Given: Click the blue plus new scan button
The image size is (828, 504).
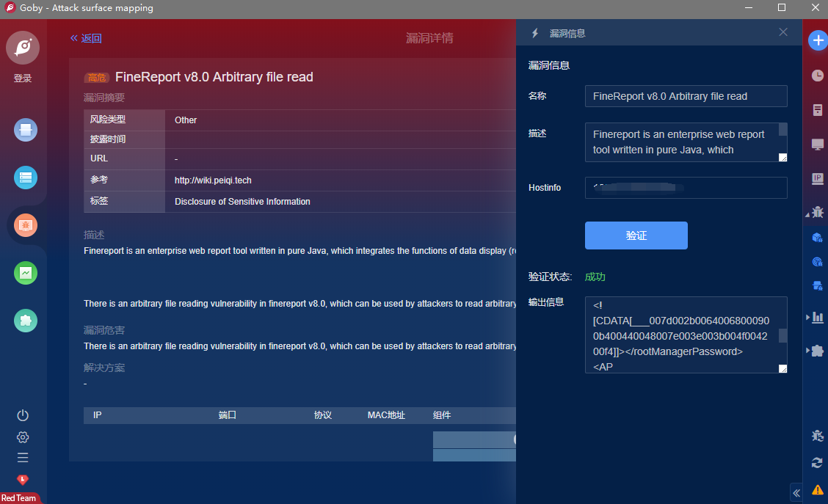Looking at the screenshot, I should (817, 41).
